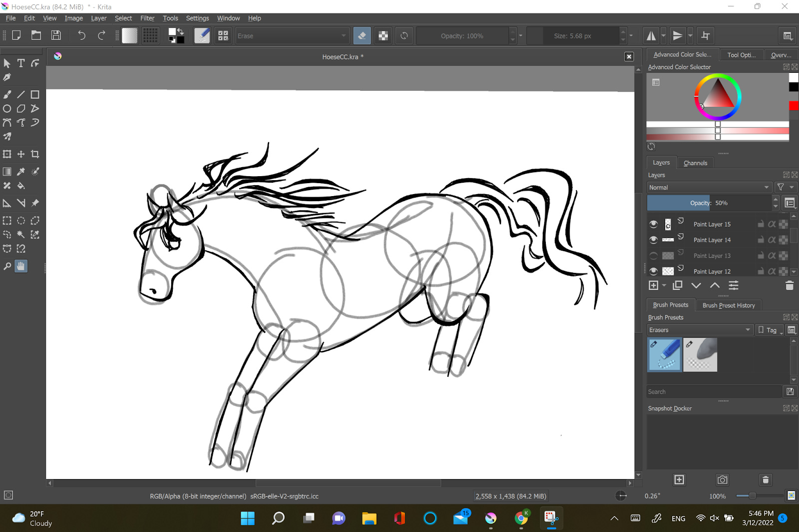Expand the horizontal mirror options arrow
The width and height of the screenshot is (799, 532).
(663, 35)
